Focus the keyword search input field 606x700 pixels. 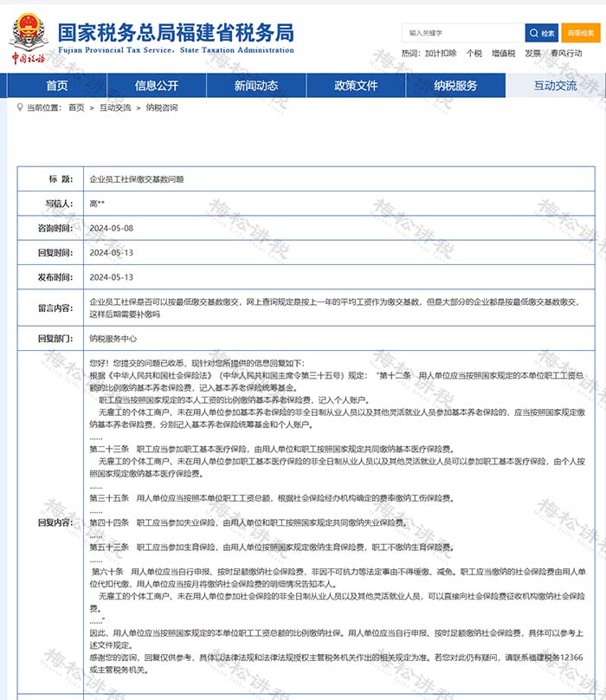pyautogui.click(x=463, y=33)
